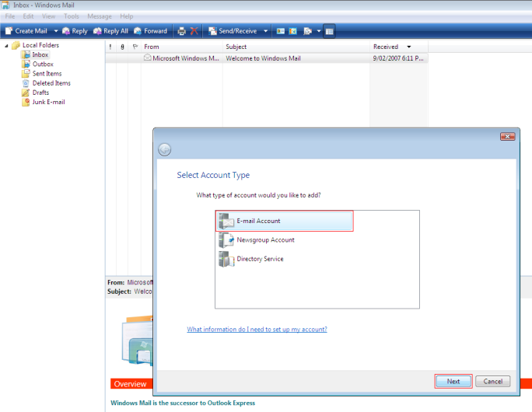The image size is (532, 412).
Task: Open 'What information do I need' link
Action: (x=257, y=330)
